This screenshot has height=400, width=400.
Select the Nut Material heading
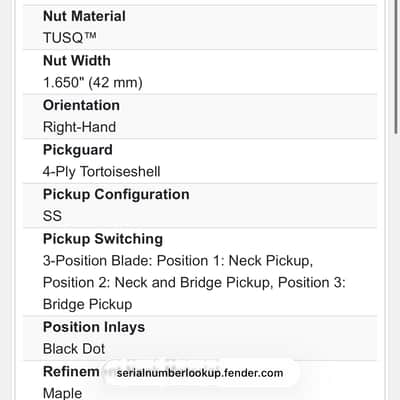point(84,16)
